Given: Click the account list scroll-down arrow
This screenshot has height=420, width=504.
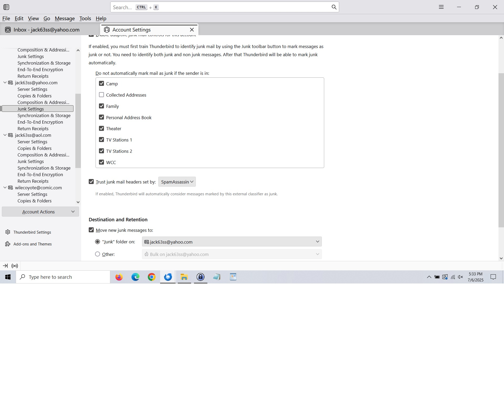Looking at the screenshot, I should (78, 202).
